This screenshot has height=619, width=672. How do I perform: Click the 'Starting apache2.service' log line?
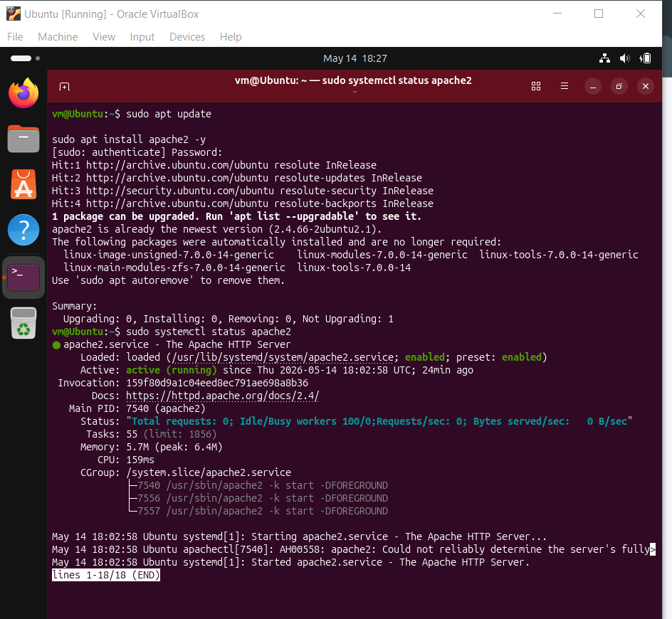(299, 536)
